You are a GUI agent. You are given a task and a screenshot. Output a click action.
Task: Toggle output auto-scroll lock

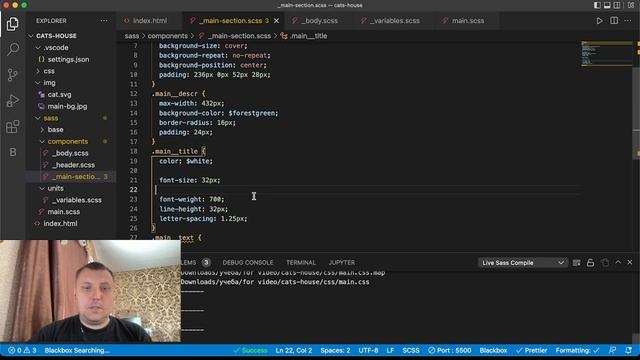(590, 263)
